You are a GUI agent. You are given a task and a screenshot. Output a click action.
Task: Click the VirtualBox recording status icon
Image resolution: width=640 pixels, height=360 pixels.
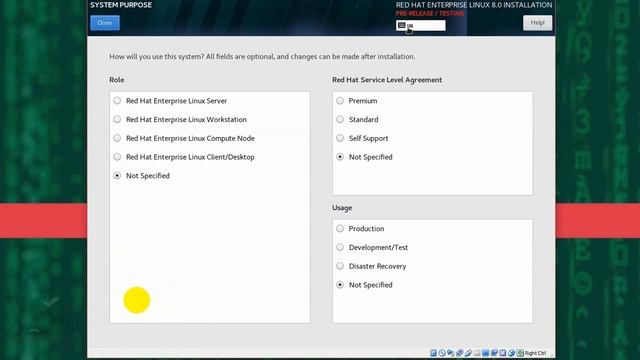[494, 353]
